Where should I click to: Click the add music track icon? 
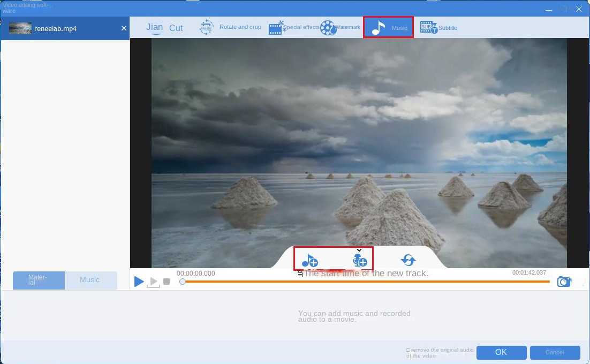309,260
